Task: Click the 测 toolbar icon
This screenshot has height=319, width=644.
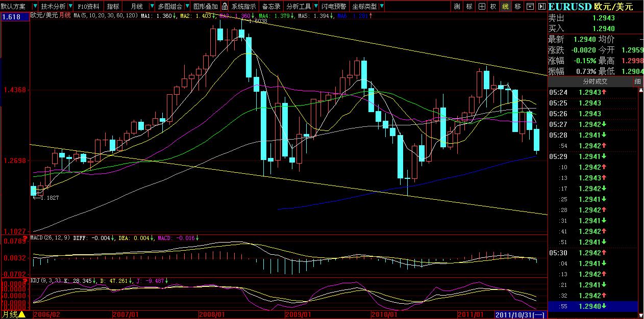Action: coord(456,6)
